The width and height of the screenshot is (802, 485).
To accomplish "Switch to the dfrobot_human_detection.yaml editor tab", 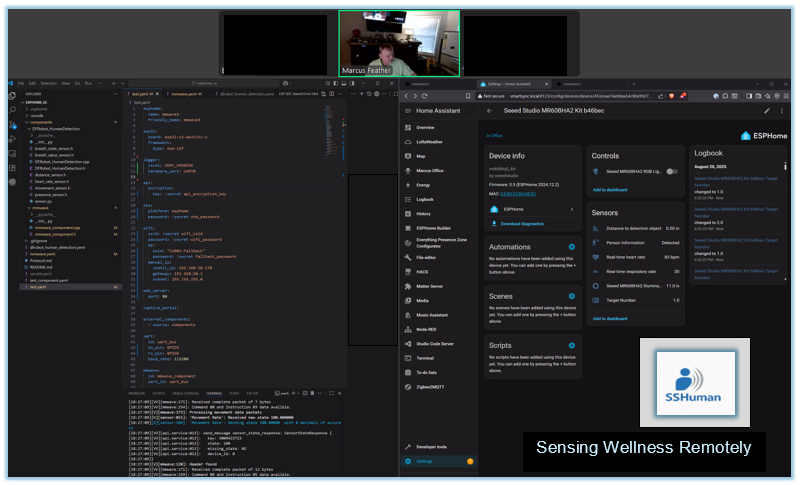I will (246, 94).
